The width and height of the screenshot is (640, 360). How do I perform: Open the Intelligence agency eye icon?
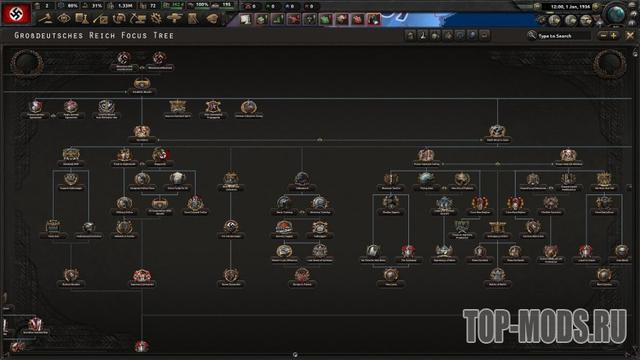tap(64, 19)
